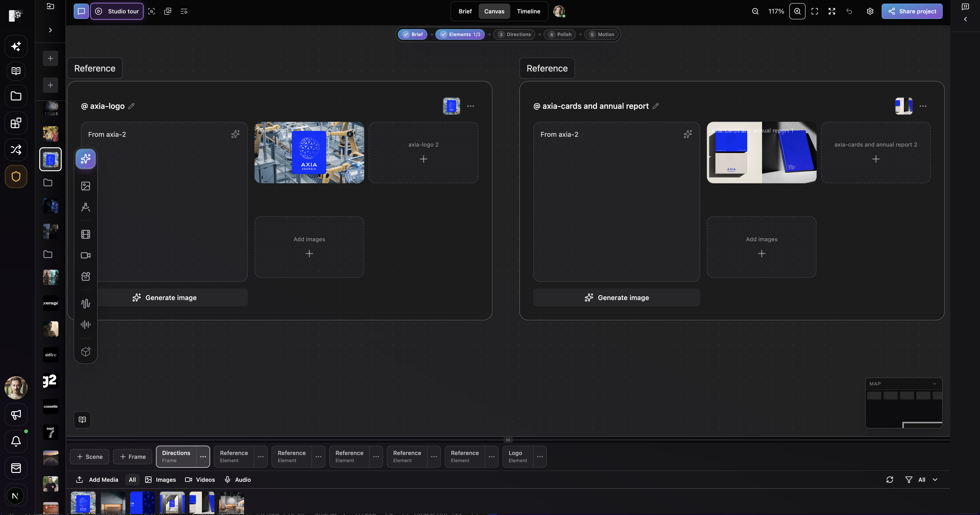980x515 pixels.
Task: Click the Share project button
Action: pos(912,11)
